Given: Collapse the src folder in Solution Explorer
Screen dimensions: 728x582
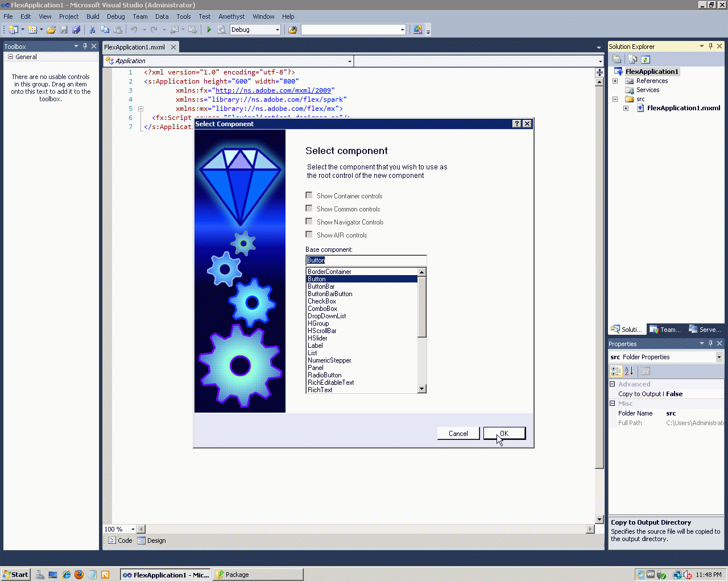Looking at the screenshot, I should (x=615, y=99).
